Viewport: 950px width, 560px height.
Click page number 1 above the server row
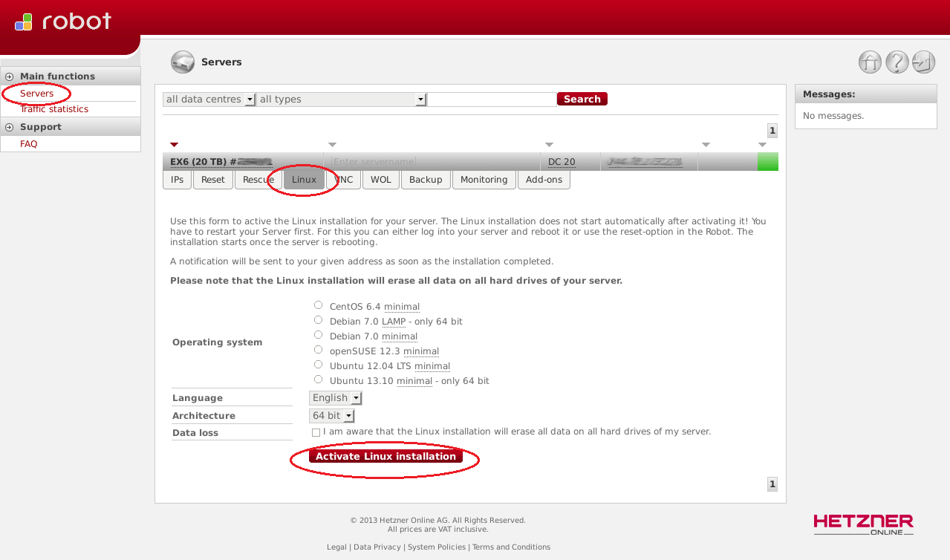coord(772,131)
